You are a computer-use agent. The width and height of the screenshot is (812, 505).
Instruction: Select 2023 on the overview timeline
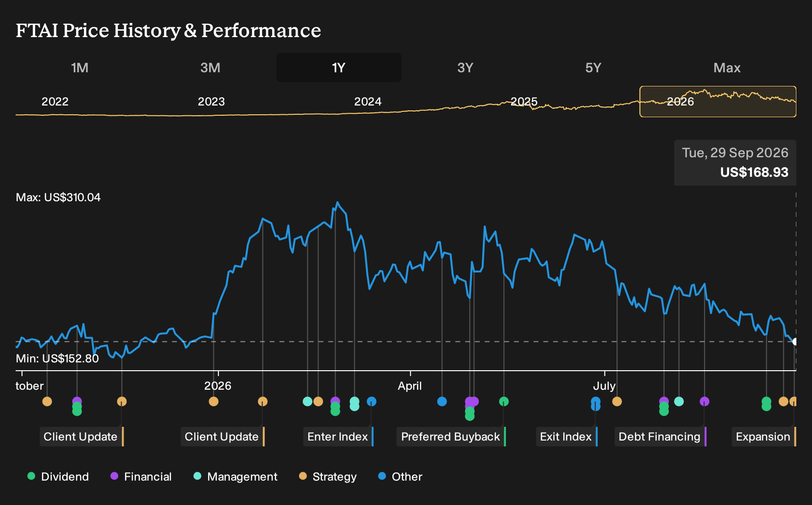click(x=211, y=102)
